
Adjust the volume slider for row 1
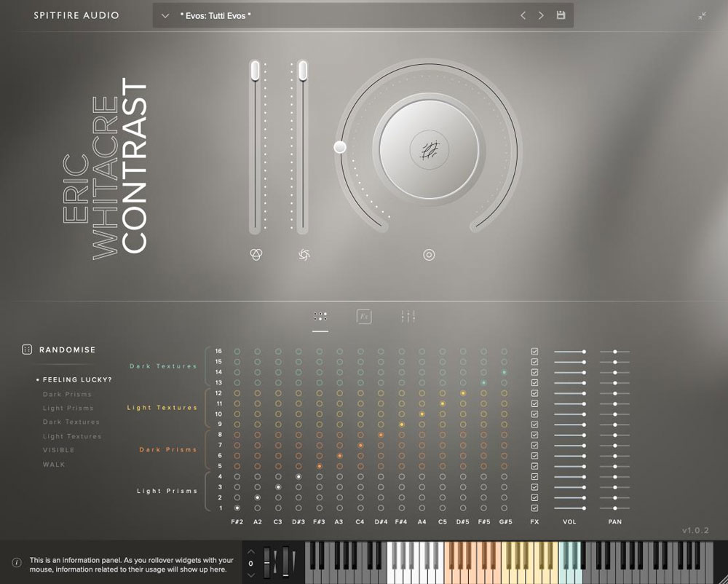570,508
